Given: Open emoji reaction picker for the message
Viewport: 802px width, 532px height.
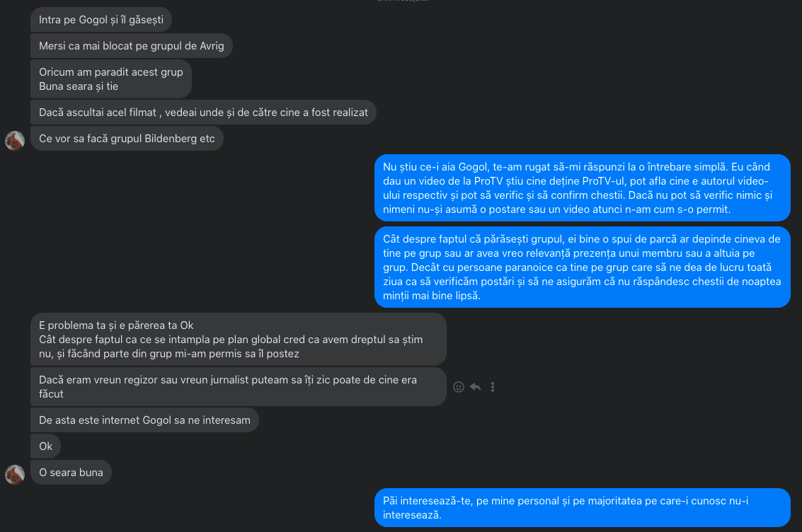Looking at the screenshot, I should (459, 387).
